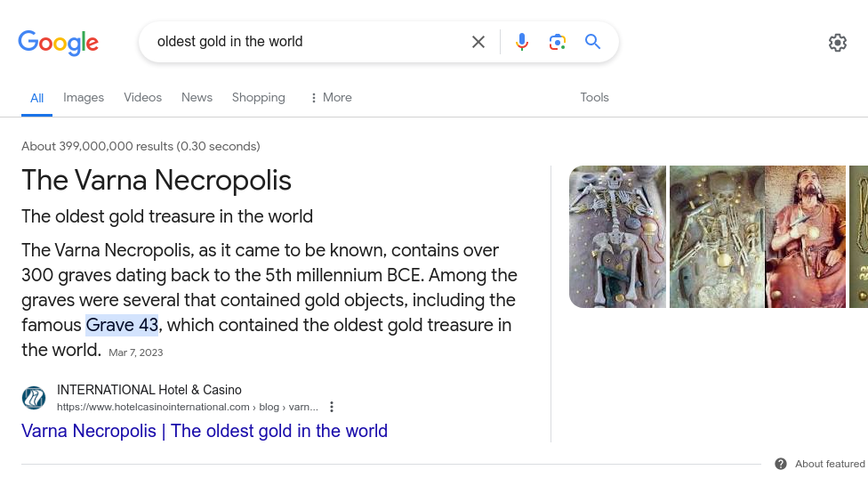Image resolution: width=868 pixels, height=478 pixels.
Task: Start voice search with the microphone icon
Action: 521,42
